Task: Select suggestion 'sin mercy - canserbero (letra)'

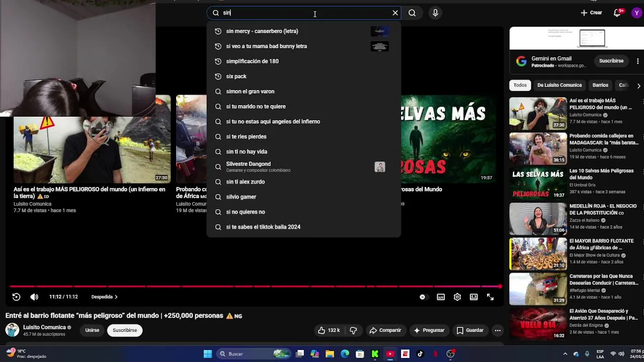Action: (x=304, y=31)
